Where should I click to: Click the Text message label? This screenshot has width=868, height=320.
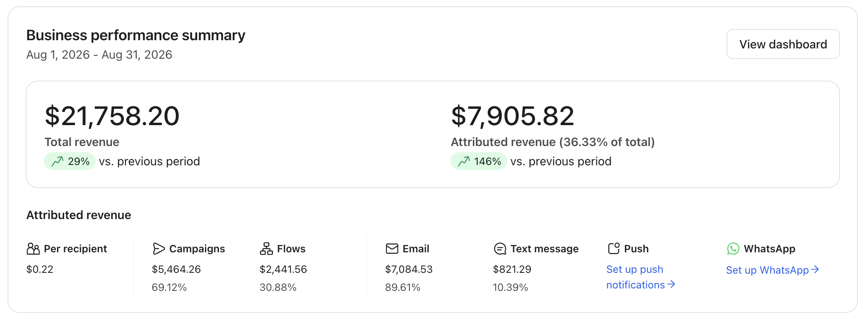click(544, 249)
